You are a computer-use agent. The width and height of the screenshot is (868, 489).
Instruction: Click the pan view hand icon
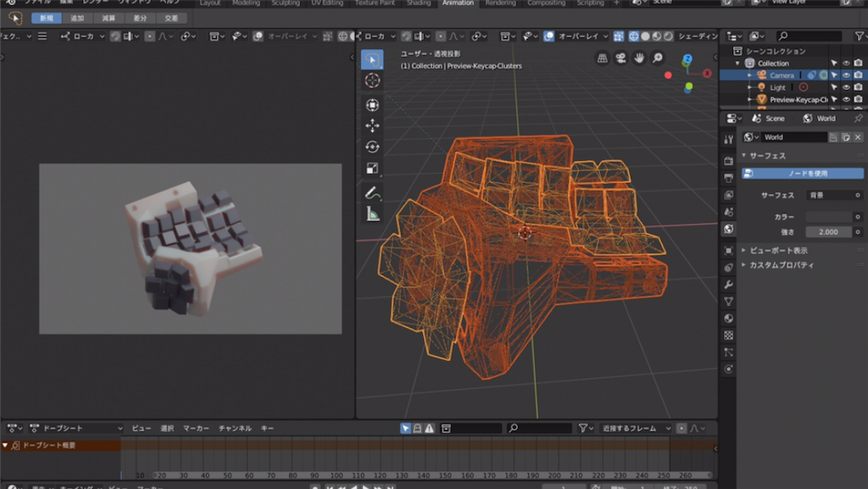point(639,58)
